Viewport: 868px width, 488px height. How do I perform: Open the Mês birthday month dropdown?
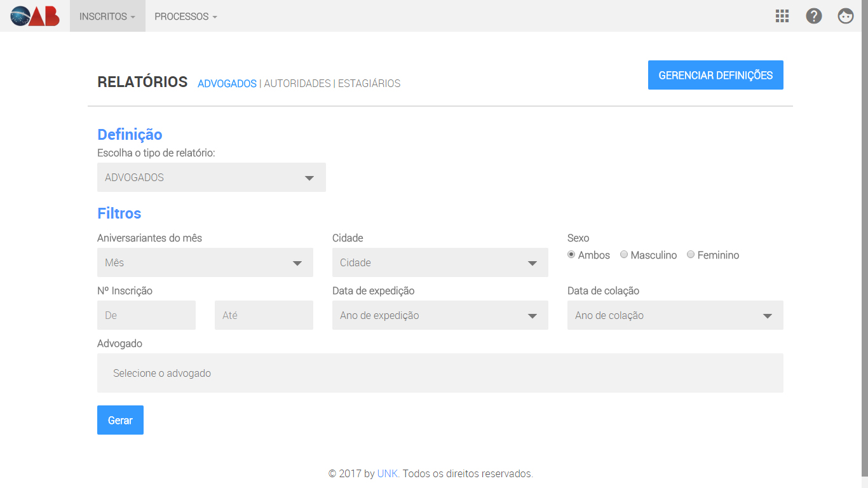(x=205, y=262)
